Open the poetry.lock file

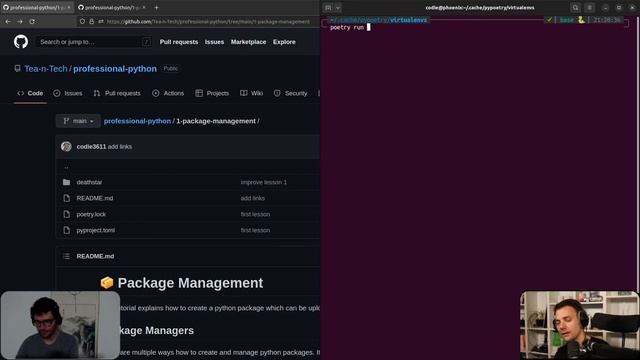click(91, 214)
